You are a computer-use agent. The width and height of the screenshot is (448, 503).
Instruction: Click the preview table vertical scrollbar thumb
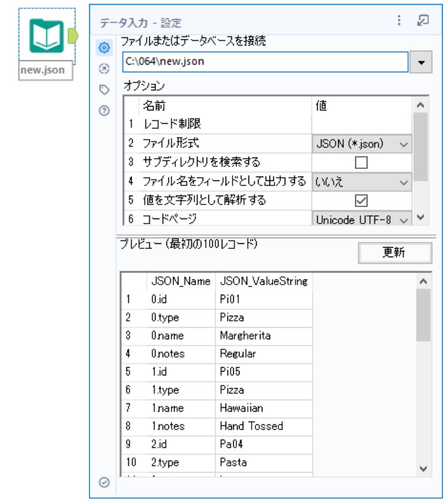[x=423, y=315]
